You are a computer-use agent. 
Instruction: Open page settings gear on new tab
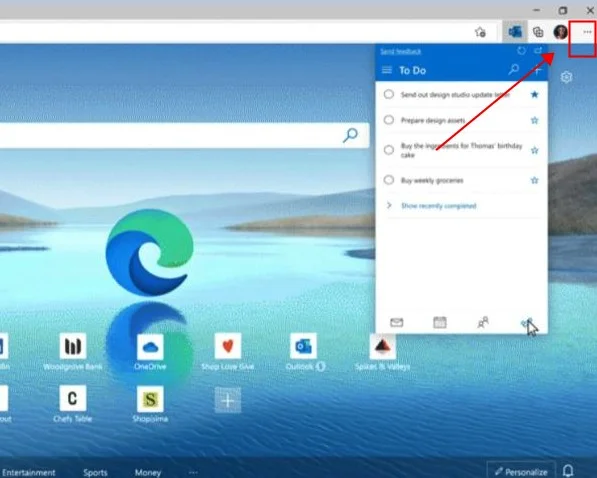pyautogui.click(x=567, y=77)
